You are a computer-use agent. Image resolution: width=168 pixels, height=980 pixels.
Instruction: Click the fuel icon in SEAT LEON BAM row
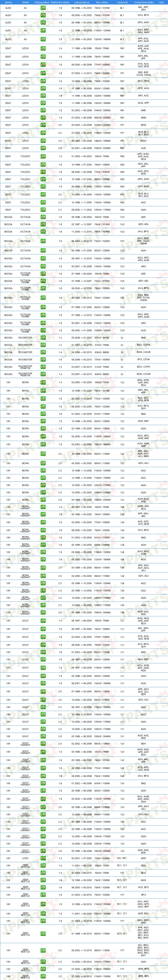43,118
